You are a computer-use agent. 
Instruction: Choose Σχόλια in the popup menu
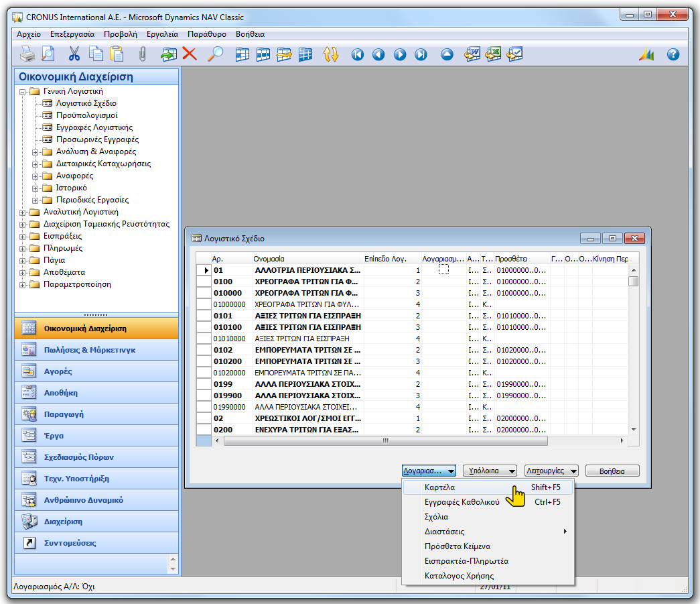point(488,517)
